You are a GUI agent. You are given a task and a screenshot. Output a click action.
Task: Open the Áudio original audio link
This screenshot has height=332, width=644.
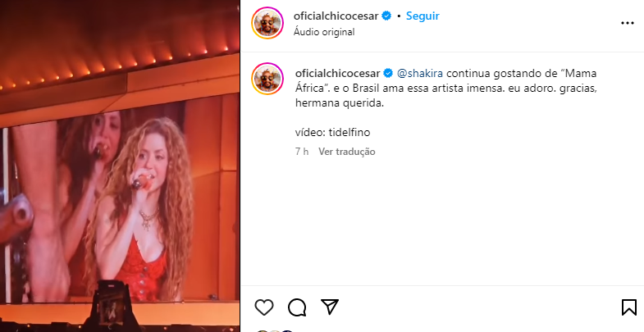[x=324, y=32]
